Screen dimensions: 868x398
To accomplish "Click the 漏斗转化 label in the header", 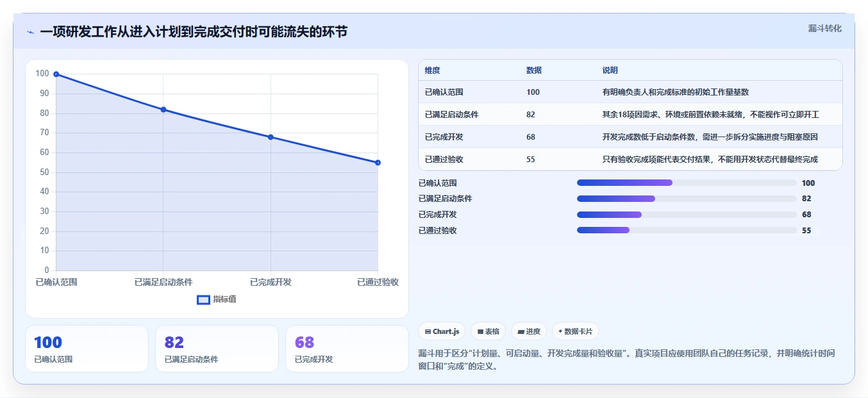I will [824, 28].
